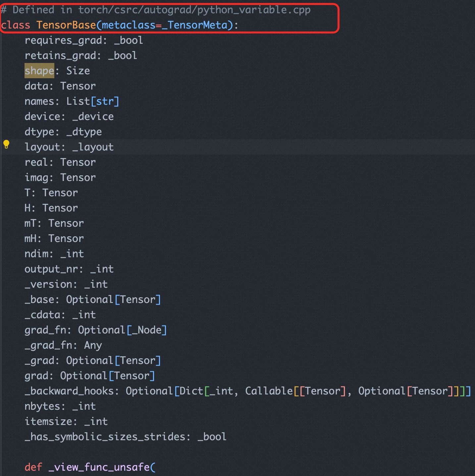
Task: Click 'metaclass' keyword argument
Action: [x=129, y=25]
